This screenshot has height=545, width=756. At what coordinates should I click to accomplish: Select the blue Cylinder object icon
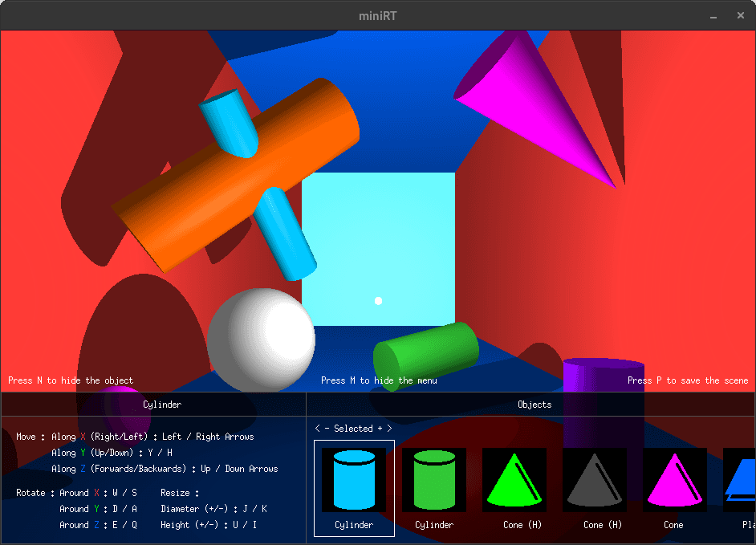tap(354, 480)
